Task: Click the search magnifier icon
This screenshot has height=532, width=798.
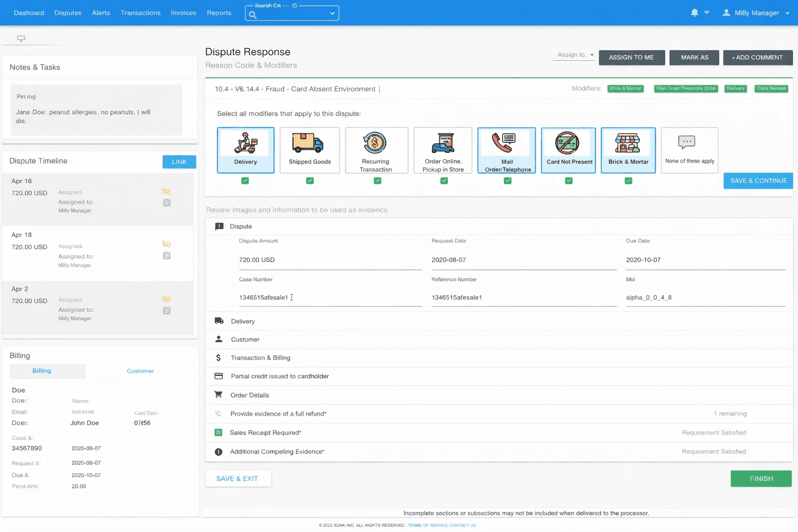Action: tap(252, 15)
